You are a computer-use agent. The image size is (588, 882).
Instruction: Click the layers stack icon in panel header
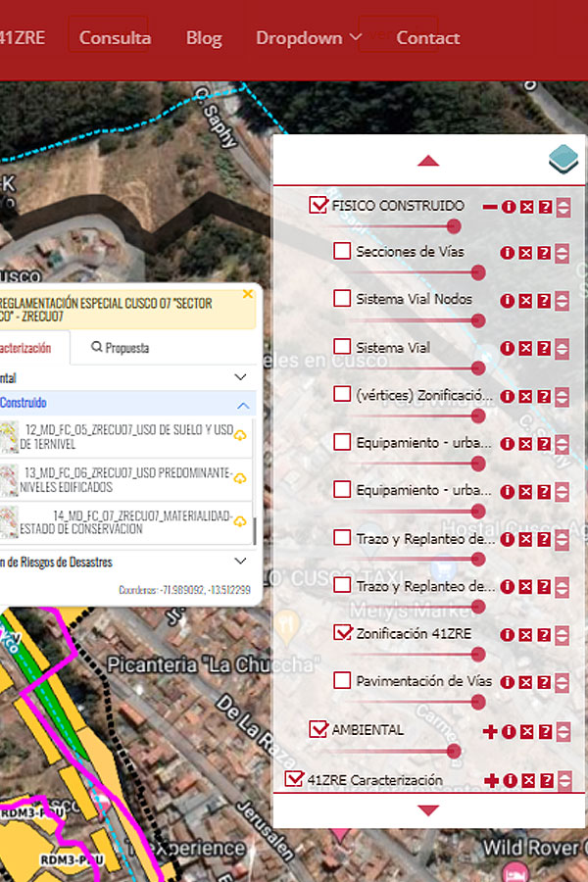point(563,159)
